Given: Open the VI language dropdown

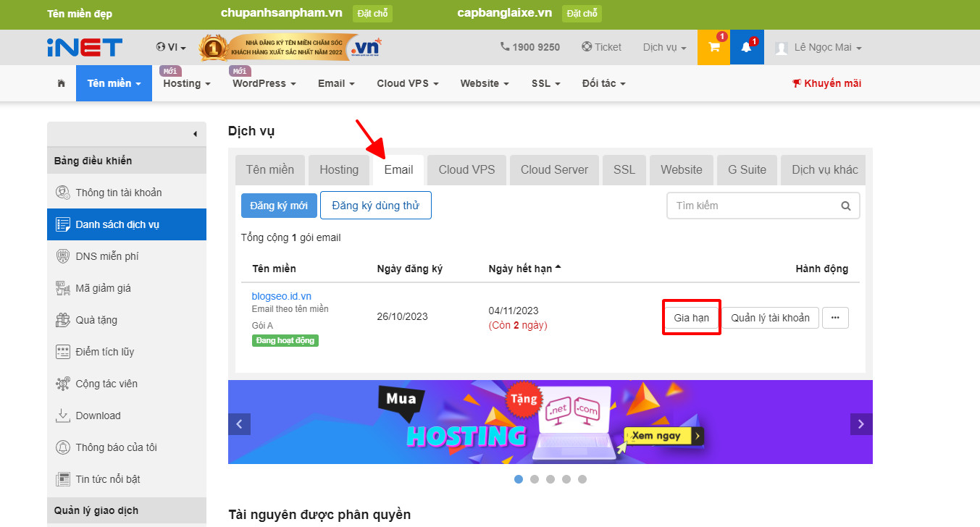Looking at the screenshot, I should click(171, 48).
